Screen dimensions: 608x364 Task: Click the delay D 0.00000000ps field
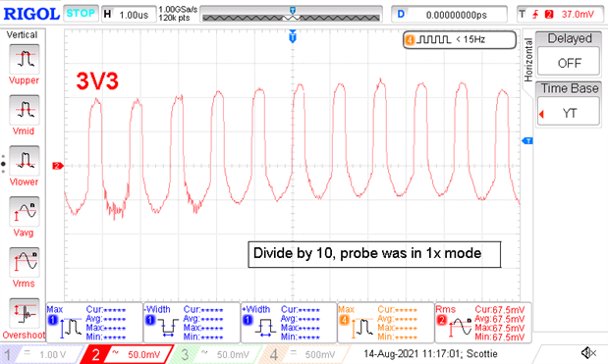pos(449,15)
